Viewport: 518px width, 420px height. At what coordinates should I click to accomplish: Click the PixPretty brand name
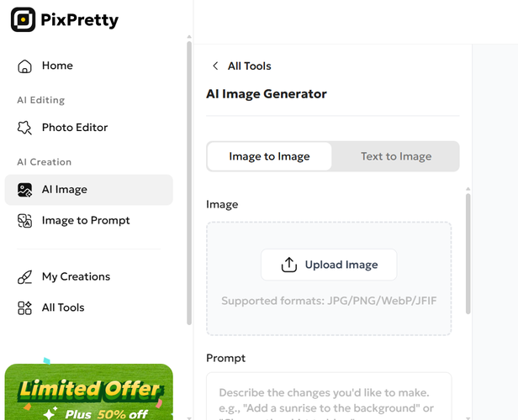pyautogui.click(x=79, y=20)
